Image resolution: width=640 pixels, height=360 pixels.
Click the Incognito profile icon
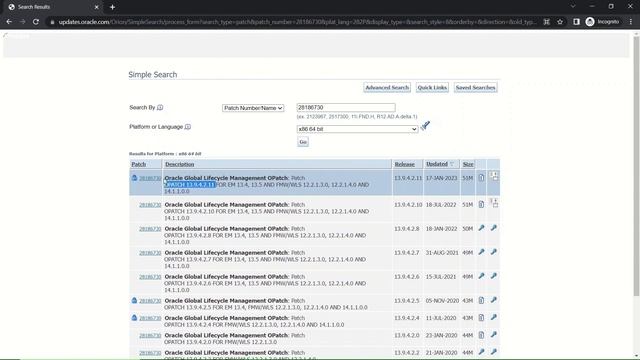point(590,22)
